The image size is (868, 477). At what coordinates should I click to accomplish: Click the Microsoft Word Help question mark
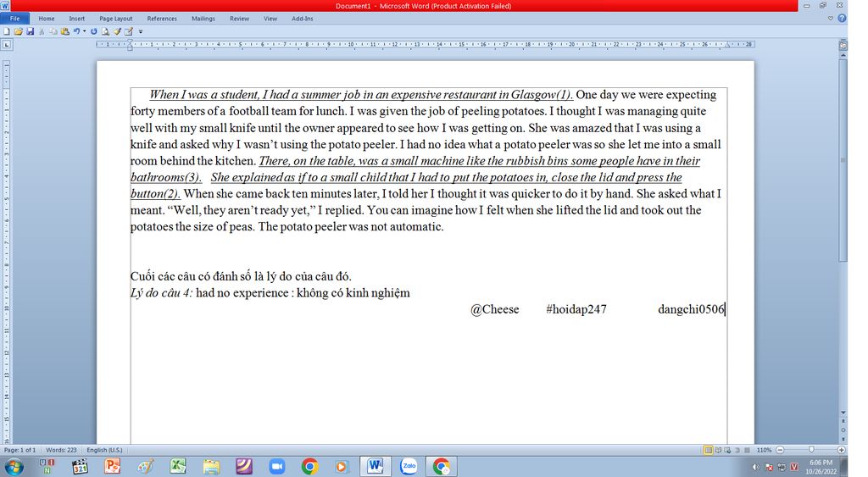[x=841, y=18]
